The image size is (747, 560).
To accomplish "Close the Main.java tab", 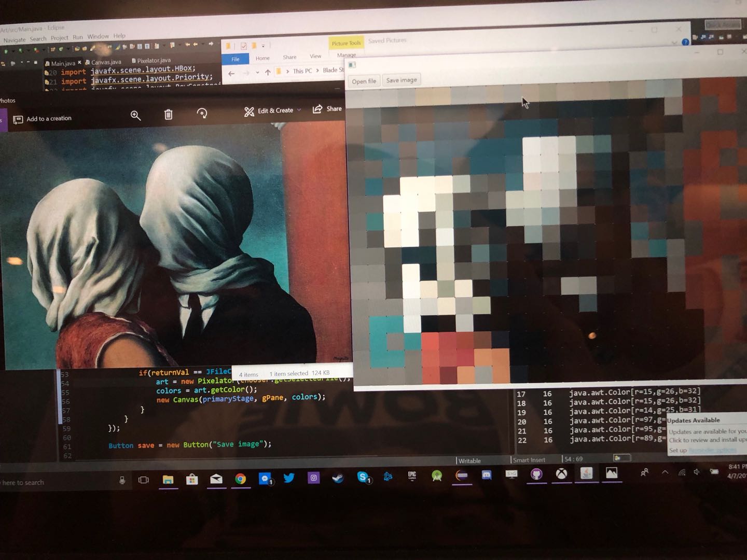I will click(x=79, y=63).
